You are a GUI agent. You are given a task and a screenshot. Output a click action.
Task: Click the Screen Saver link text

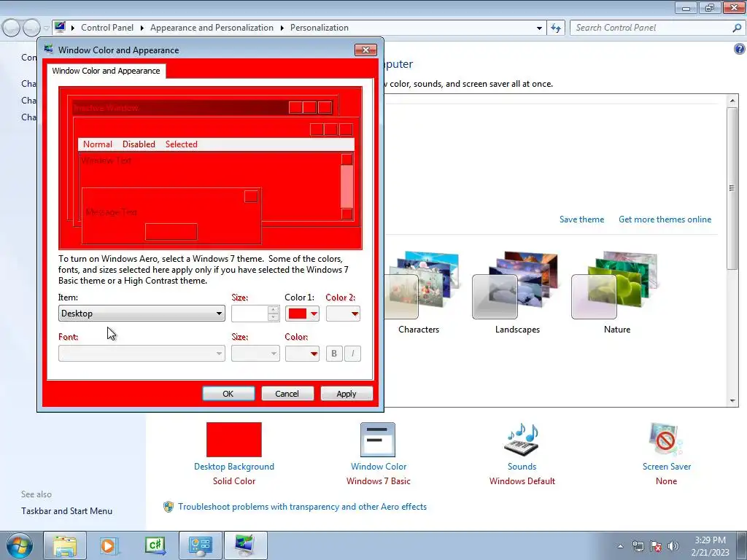667,467
